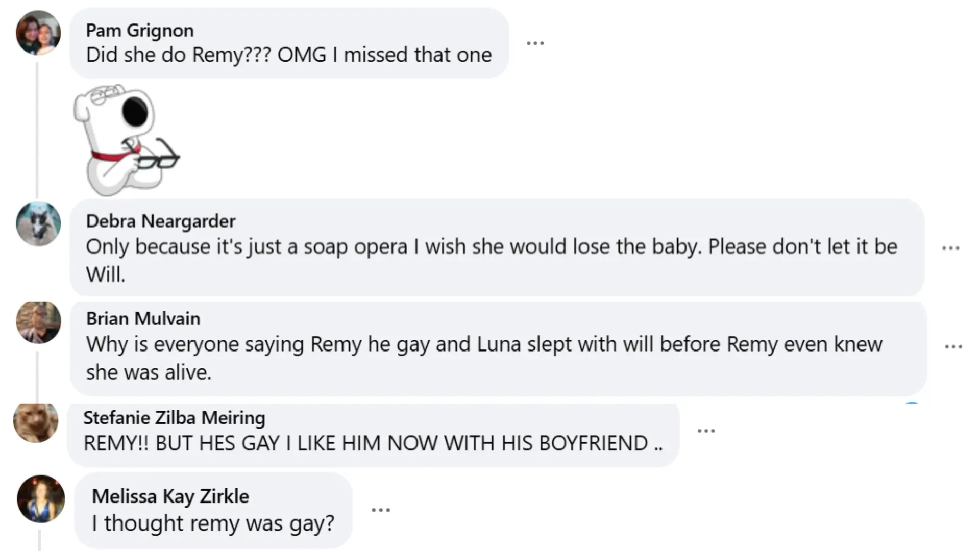Click Stefanie's 'REMY!! BUT HES GAY' comment text
Screen dimensions: 980x551
click(x=373, y=444)
